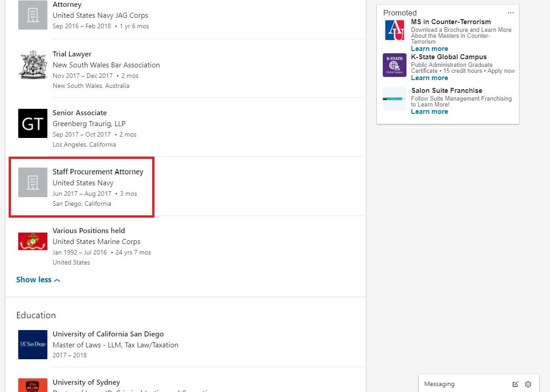Click the University of Sydney logo

(x=33, y=385)
